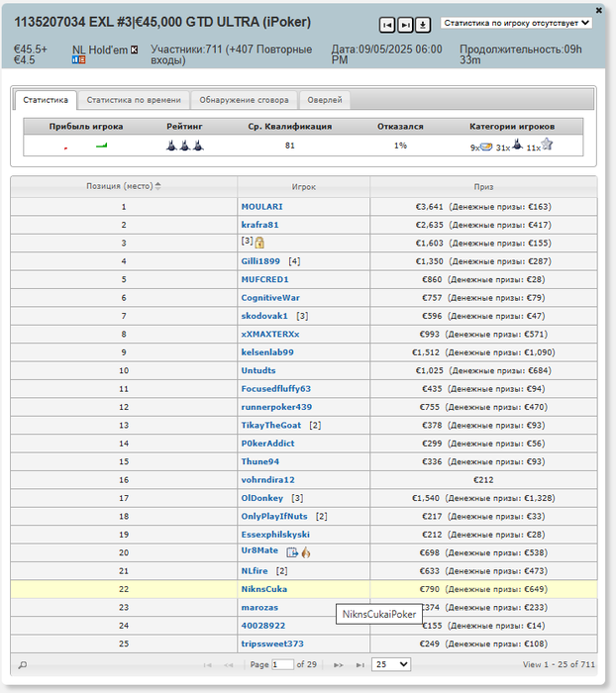Viewport: 616px width, 693px height.
Task: Click the page number input field
Action: (282, 665)
